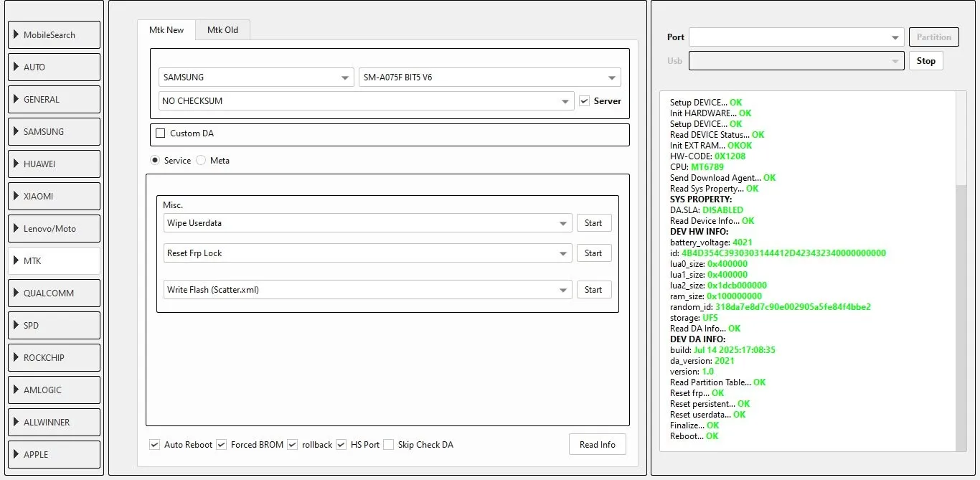The image size is (980, 480).
Task: Click the lua2_size 0x1dcb000000 log line
Action: 718,286
